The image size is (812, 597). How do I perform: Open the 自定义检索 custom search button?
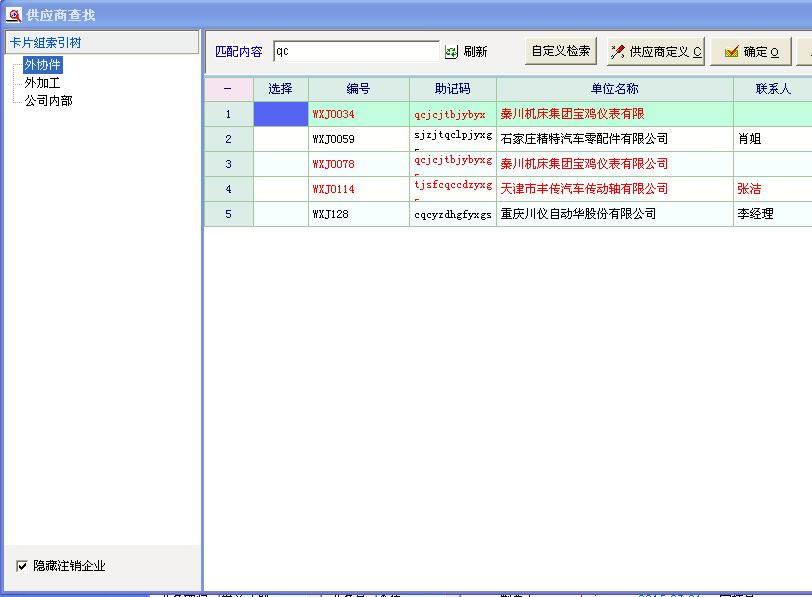pyautogui.click(x=560, y=51)
